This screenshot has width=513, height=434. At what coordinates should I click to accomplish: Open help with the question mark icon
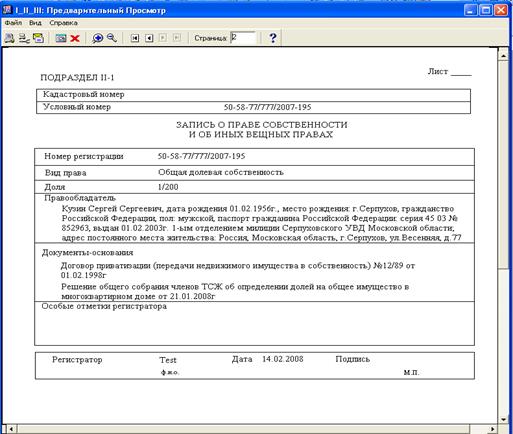click(x=273, y=38)
